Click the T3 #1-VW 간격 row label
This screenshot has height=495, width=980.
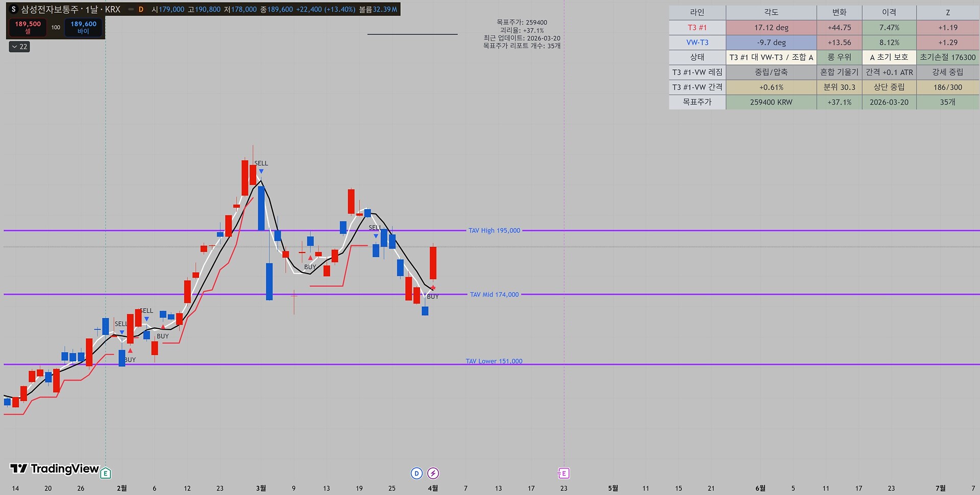pyautogui.click(x=697, y=87)
